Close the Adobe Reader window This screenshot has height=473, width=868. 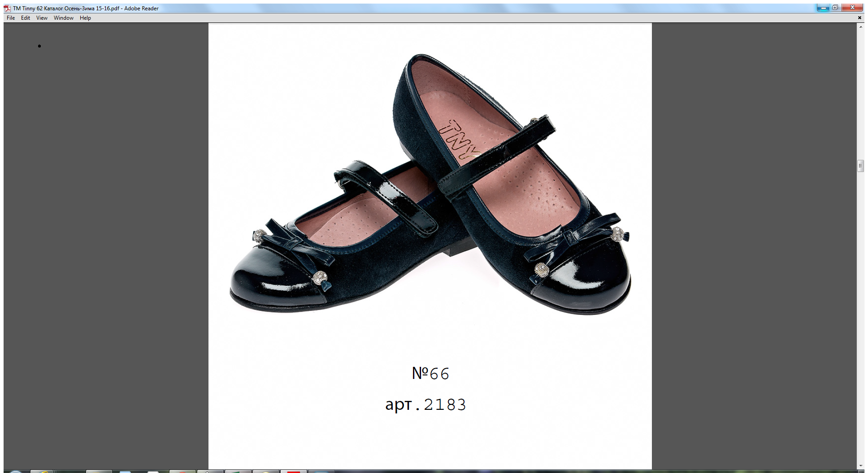853,8
